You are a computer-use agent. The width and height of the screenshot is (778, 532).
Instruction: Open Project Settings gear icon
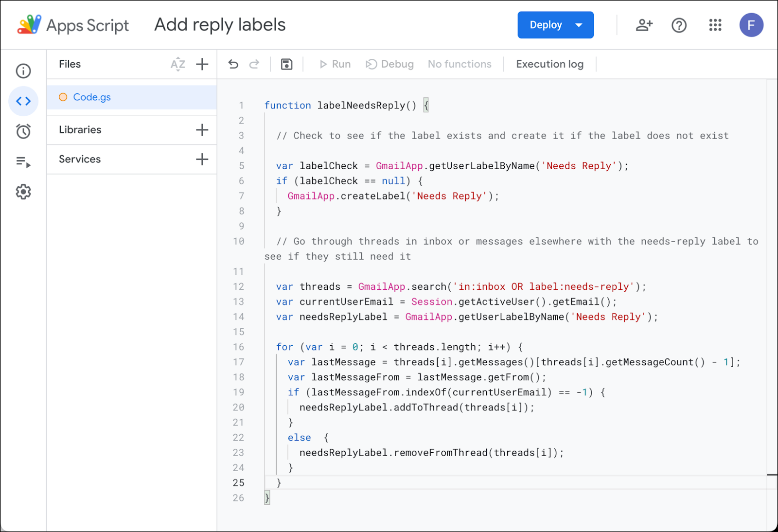click(23, 192)
